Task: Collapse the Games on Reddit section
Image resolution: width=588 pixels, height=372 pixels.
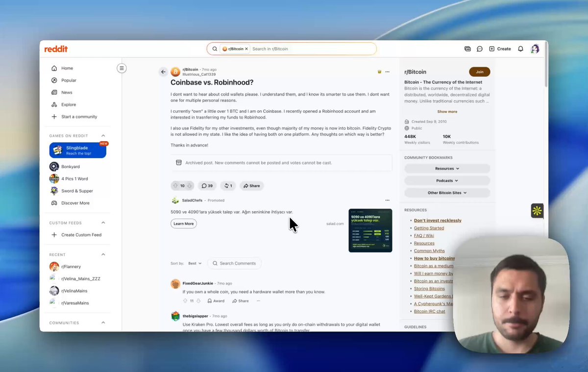Action: pos(103,136)
